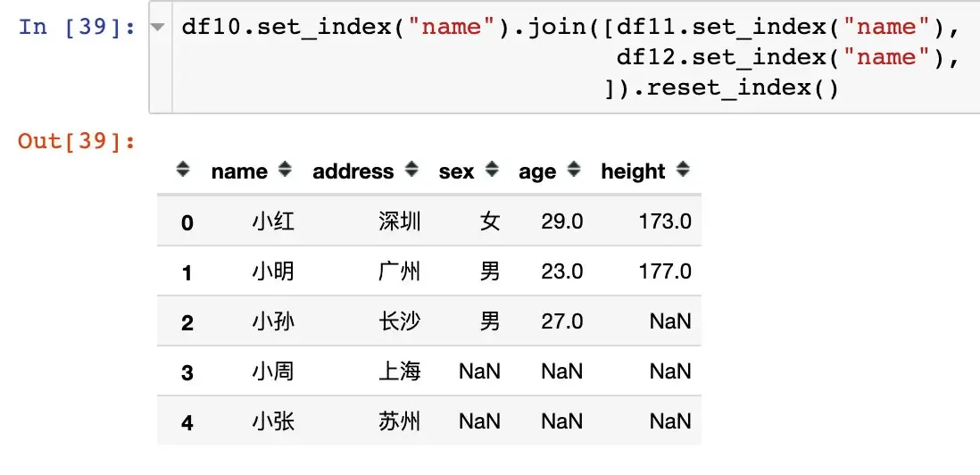
Task: Click the sort arrows next to address
Action: [x=411, y=169]
